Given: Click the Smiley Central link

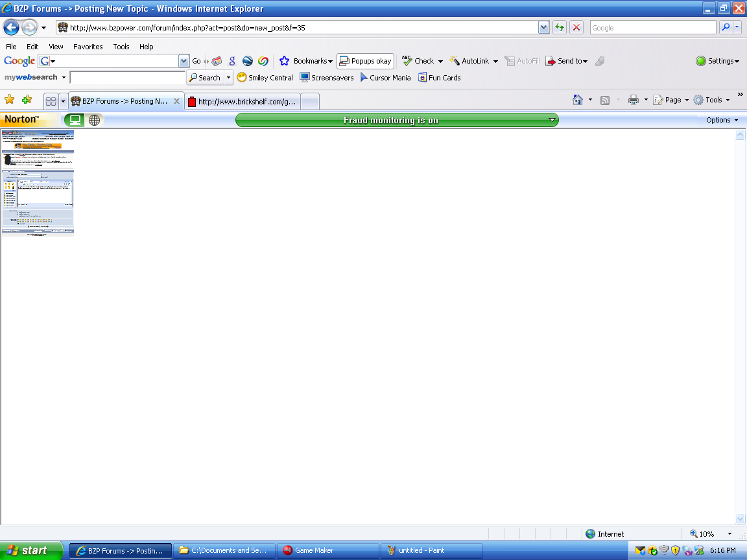Looking at the screenshot, I should 265,78.
